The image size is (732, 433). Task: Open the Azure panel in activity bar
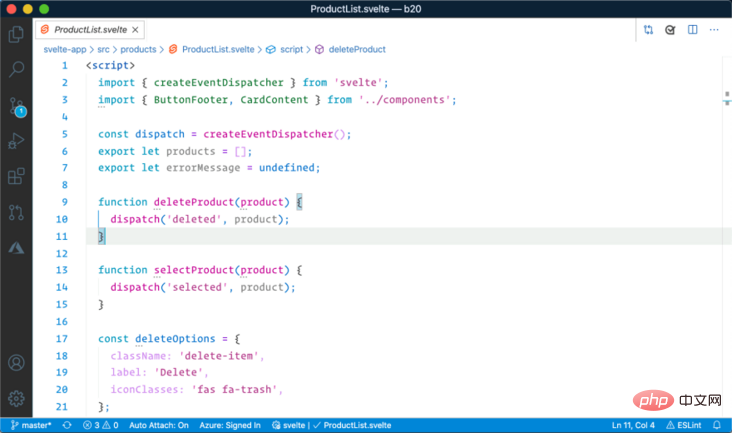(x=16, y=247)
